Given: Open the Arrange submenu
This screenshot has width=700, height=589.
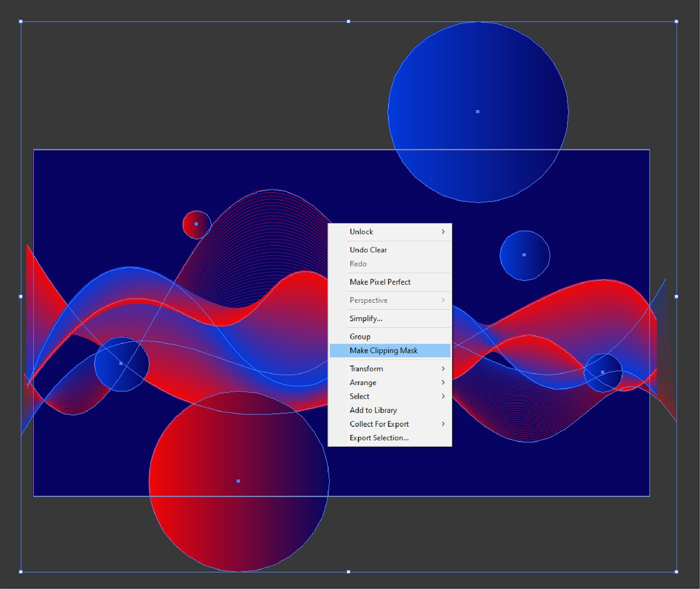Looking at the screenshot, I should pos(443,383).
